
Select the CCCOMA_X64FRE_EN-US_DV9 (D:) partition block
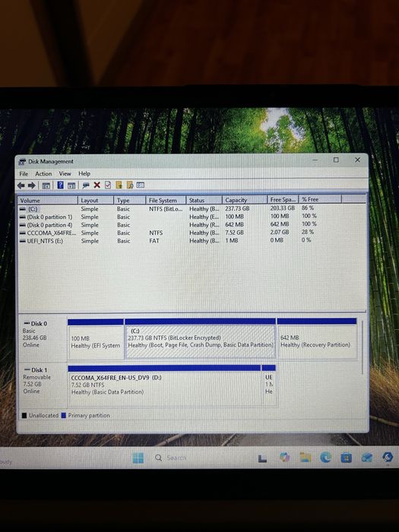click(x=165, y=385)
